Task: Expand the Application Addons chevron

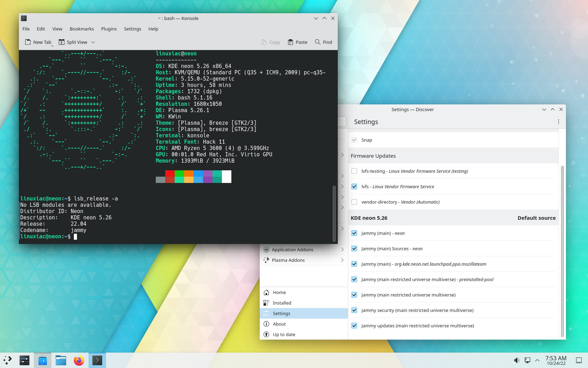Action: 342,250
